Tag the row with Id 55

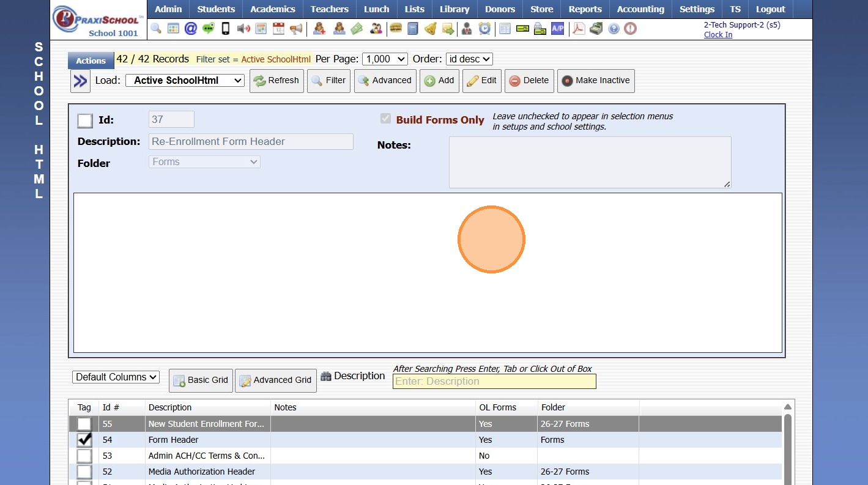click(x=84, y=424)
